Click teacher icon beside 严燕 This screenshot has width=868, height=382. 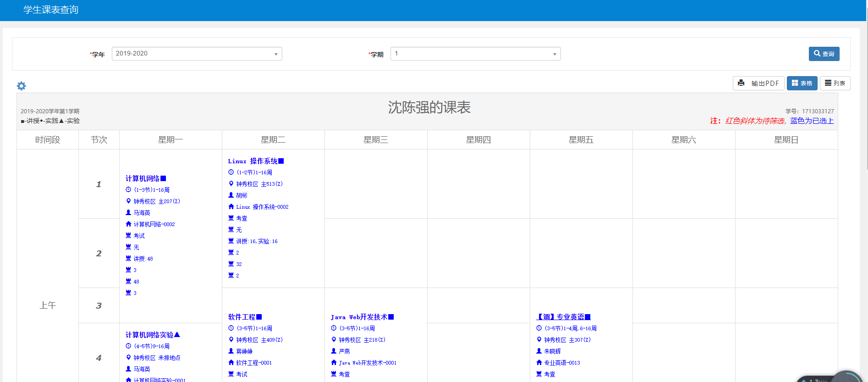coord(334,351)
